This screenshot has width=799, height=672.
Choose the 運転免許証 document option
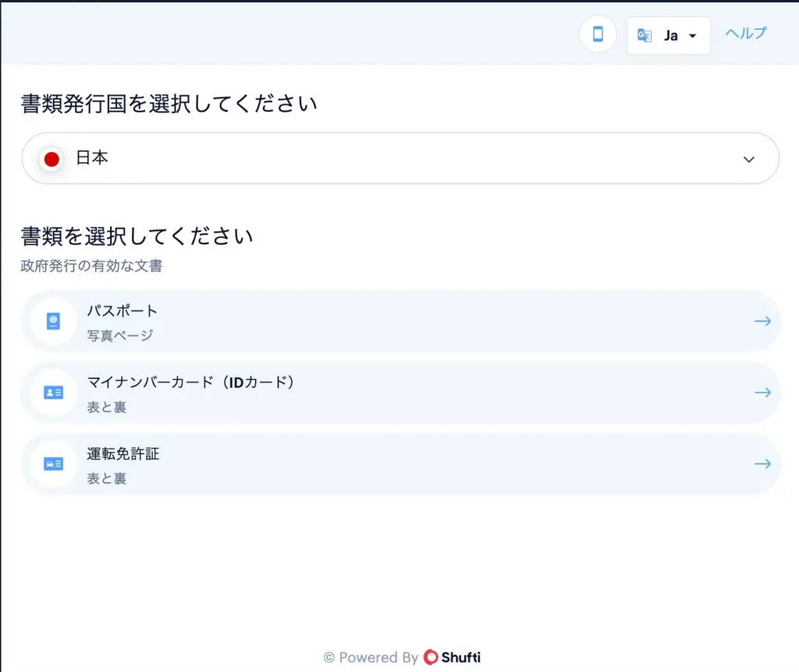[x=399, y=463]
